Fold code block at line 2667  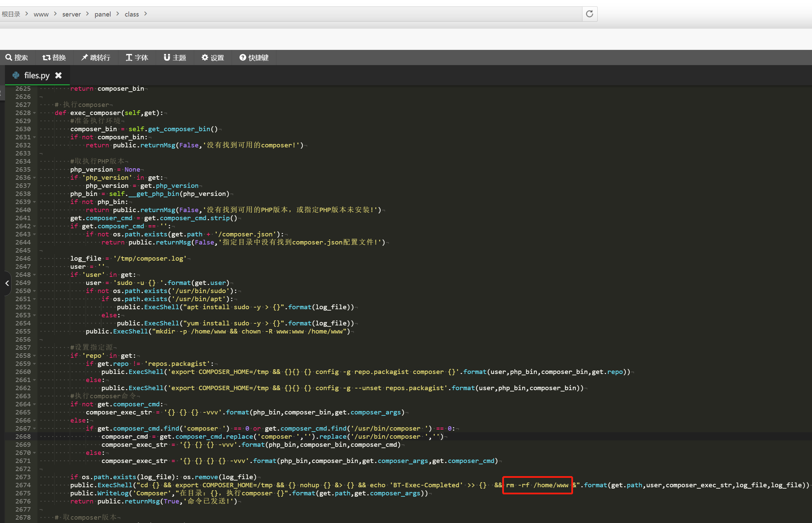(x=34, y=429)
